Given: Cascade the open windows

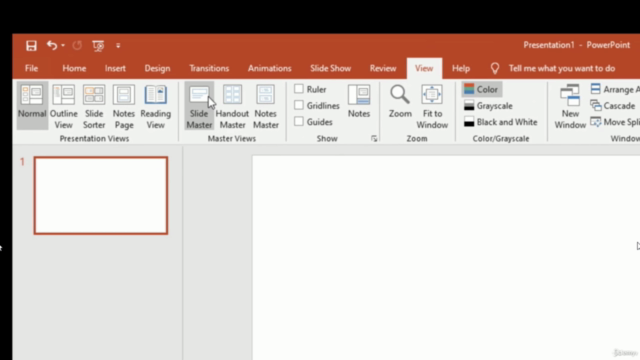Looking at the screenshot, I should tap(613, 106).
